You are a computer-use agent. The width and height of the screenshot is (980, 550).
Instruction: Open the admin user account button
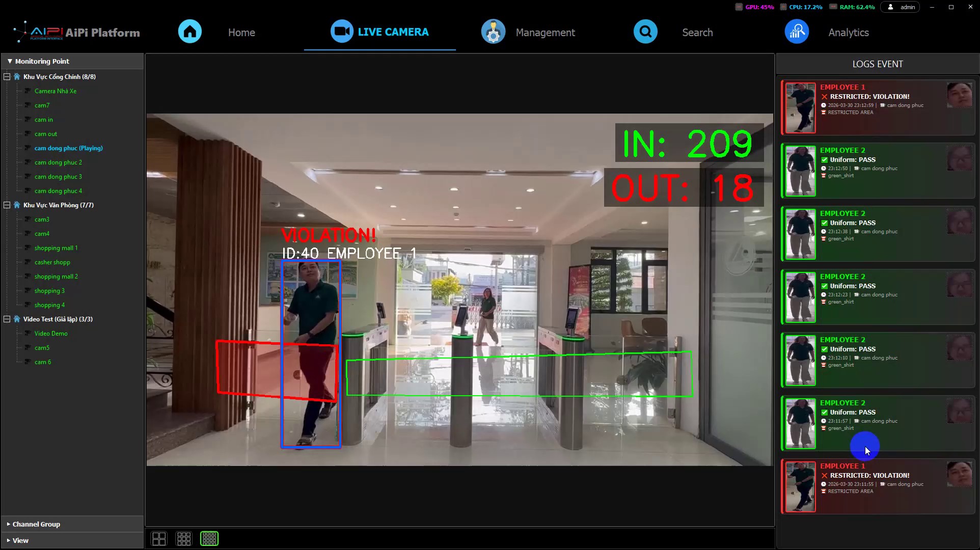coord(900,7)
